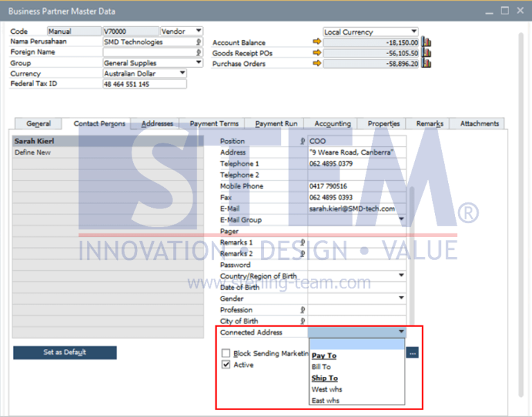This screenshot has height=417, width=532.
Task: Enable the Block Sending Marketing checkbox
Action: [x=226, y=353]
